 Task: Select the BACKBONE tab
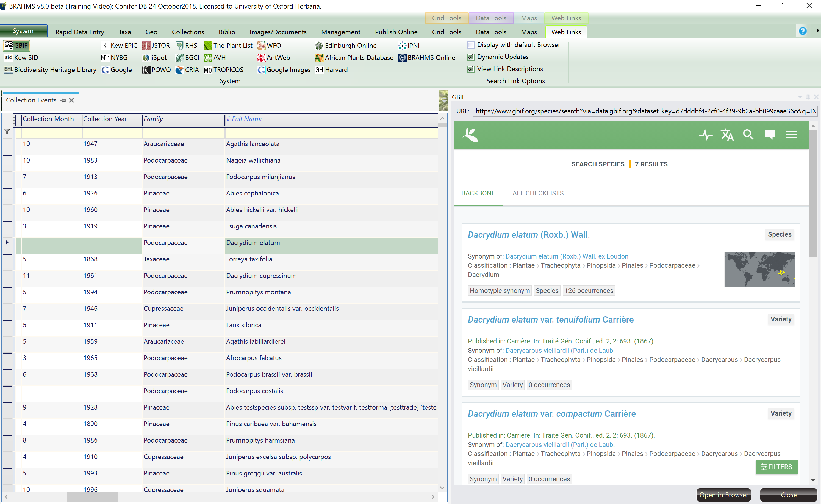click(478, 193)
